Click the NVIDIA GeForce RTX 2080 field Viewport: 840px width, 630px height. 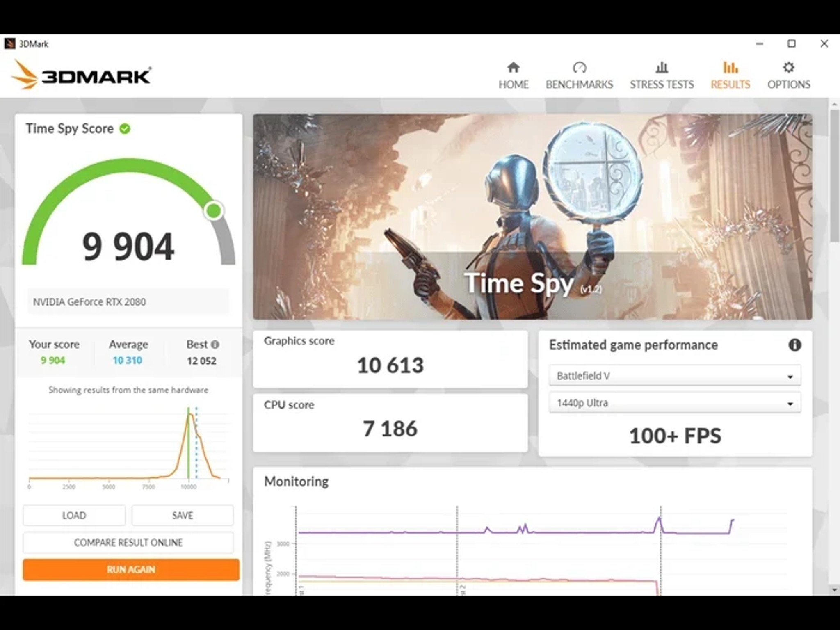pyautogui.click(x=128, y=302)
